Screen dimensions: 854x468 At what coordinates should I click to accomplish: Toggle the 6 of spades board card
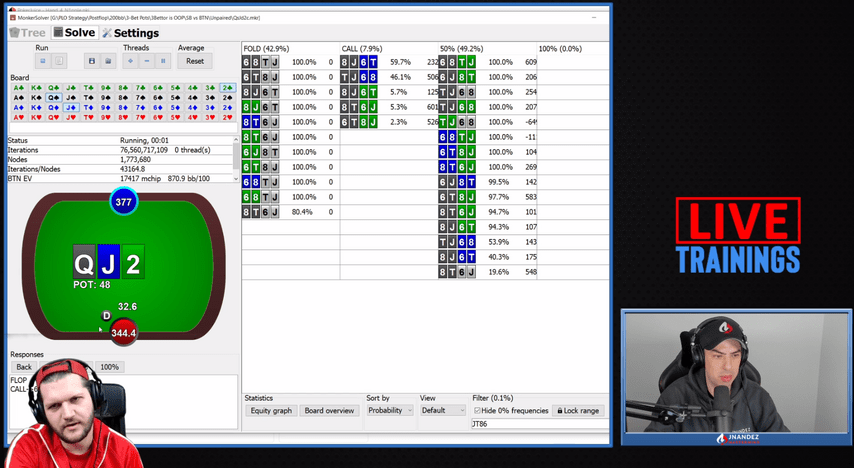pyautogui.click(x=158, y=98)
